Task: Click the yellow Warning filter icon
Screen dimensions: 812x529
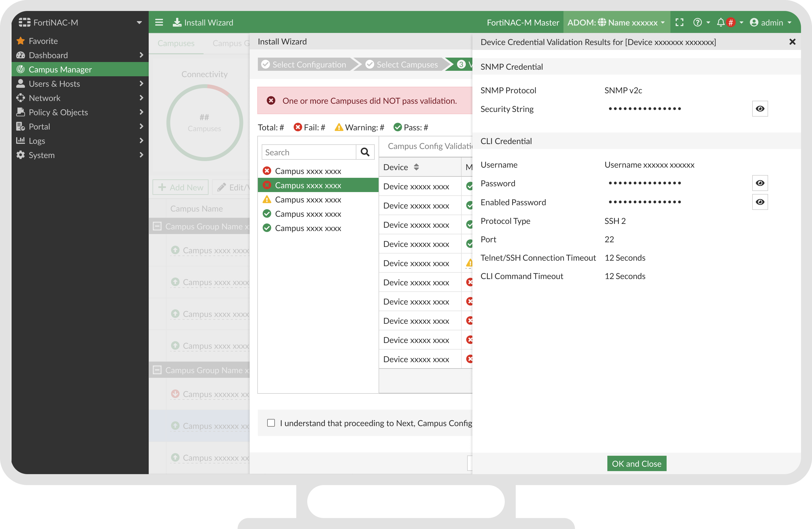Action: pos(339,127)
